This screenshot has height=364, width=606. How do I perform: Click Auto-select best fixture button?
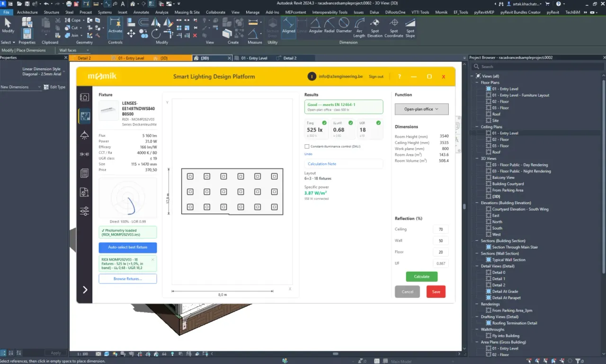pyautogui.click(x=128, y=247)
